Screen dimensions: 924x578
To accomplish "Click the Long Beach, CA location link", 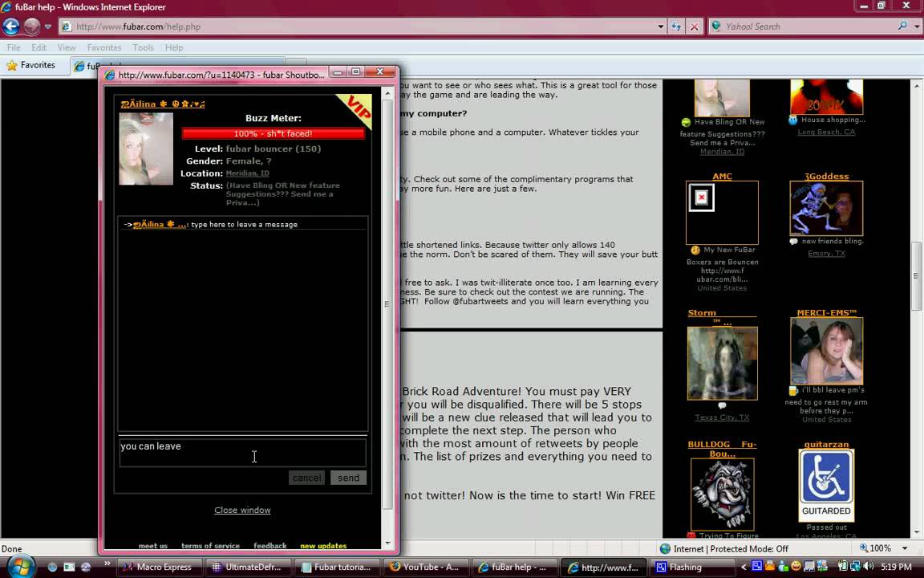I will point(826,132).
